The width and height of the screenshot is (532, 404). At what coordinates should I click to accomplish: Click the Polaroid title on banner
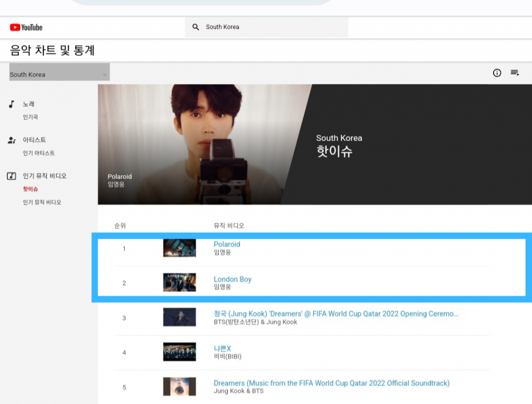pos(120,177)
